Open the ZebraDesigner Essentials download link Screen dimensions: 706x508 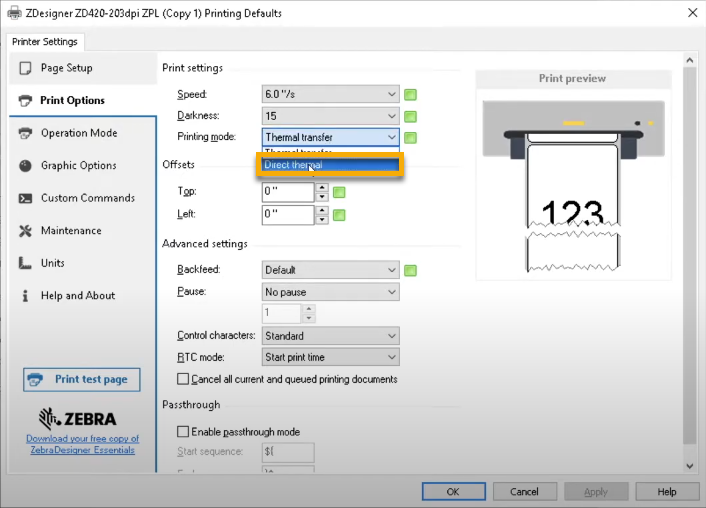coord(82,444)
